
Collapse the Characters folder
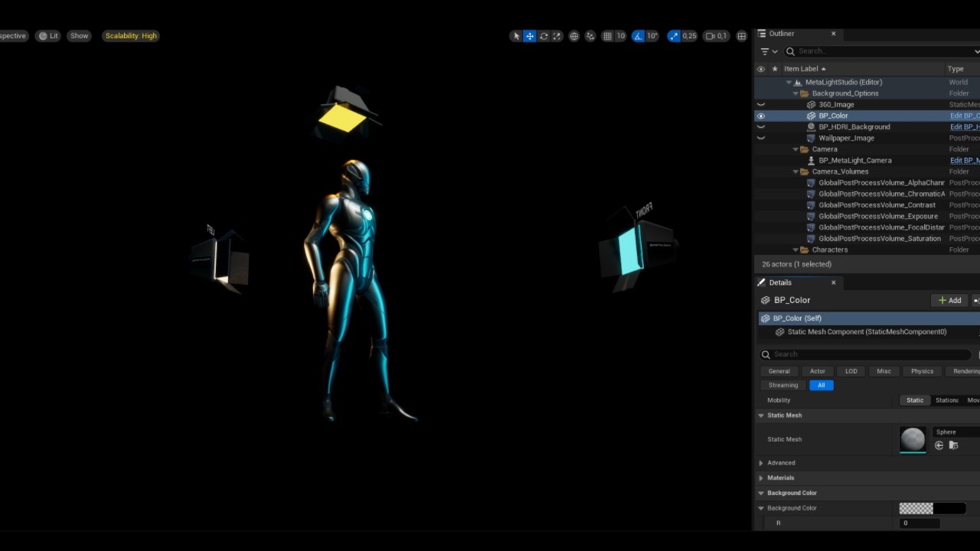tap(795, 250)
